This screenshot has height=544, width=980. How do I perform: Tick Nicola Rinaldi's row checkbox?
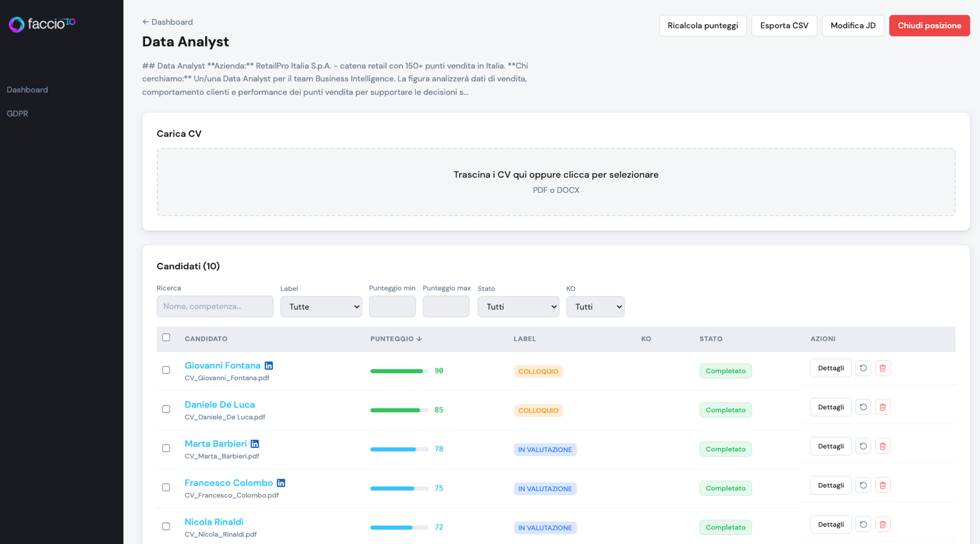[166, 527]
